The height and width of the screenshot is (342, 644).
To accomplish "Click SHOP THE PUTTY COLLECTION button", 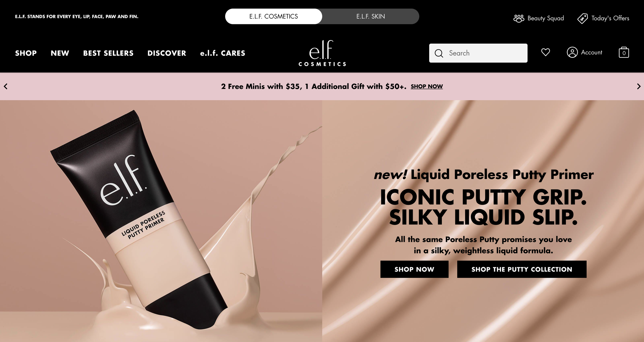I will tap(522, 269).
